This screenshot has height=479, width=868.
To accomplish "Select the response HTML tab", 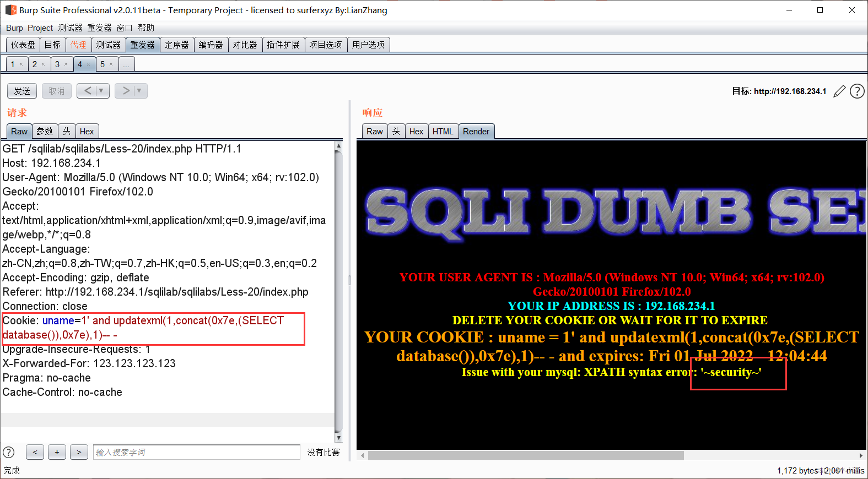I will coord(443,131).
